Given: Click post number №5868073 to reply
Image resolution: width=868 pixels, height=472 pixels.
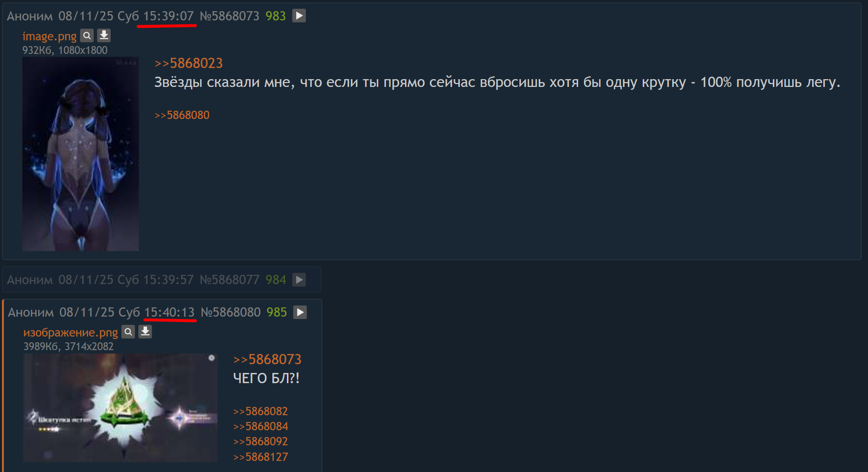Looking at the screenshot, I should [230, 16].
